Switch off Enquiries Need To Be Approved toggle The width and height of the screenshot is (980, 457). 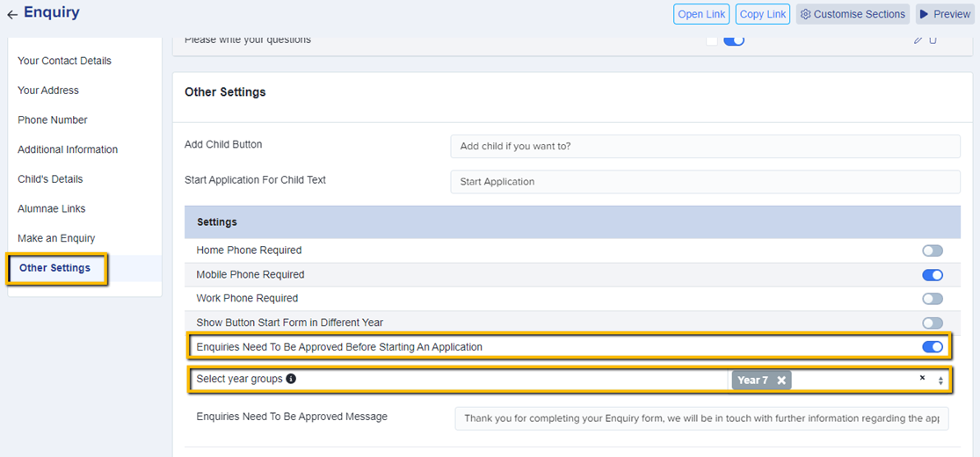932,347
